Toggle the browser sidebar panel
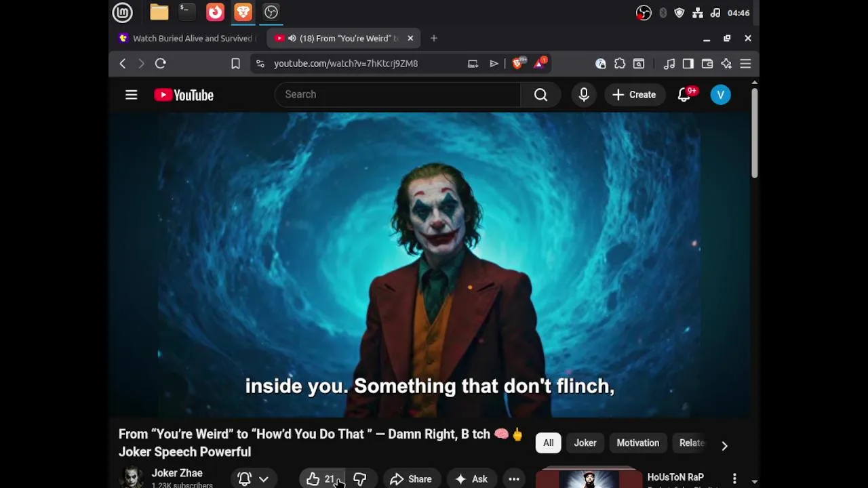 688,64
